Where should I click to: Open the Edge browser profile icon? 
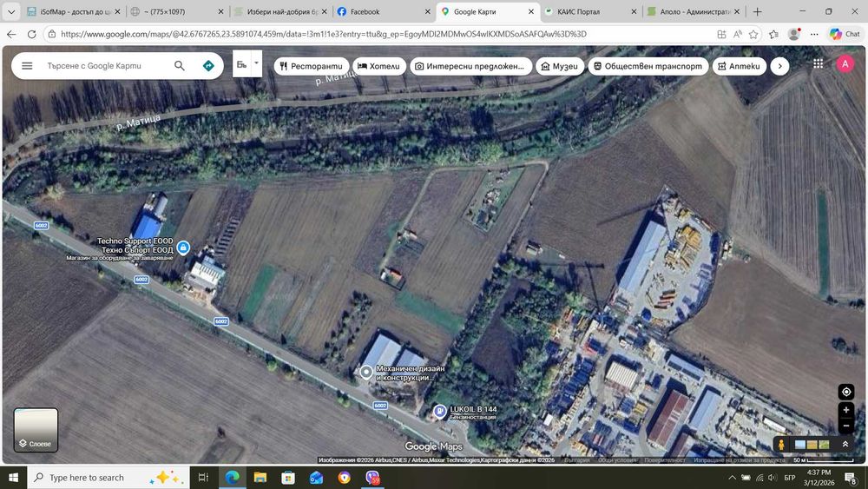pos(794,35)
